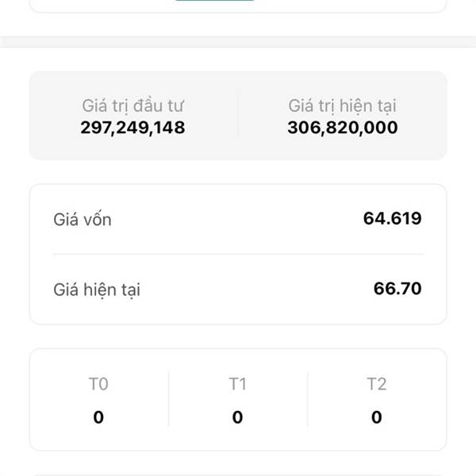Select the 66.70 current price
This screenshot has width=476, height=476.
pos(397,289)
